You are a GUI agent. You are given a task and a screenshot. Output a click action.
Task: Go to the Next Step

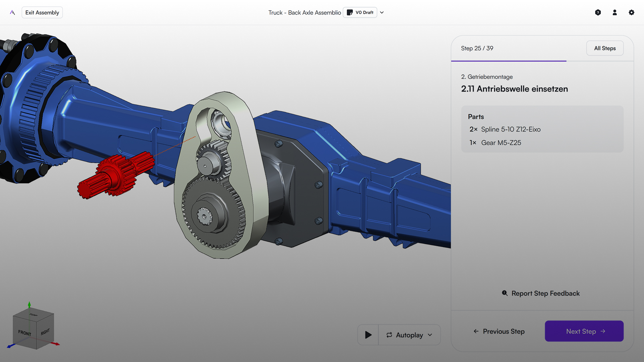584,331
